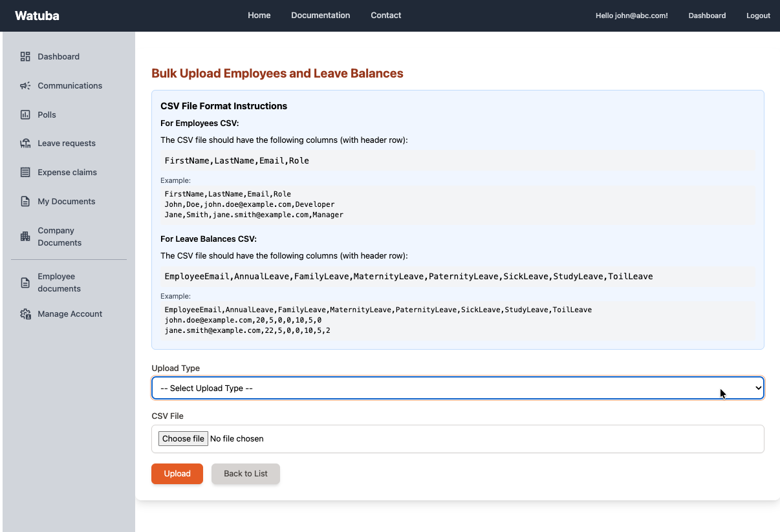Click the CSV file input field
Image resolution: width=780 pixels, height=532 pixels.
click(x=458, y=439)
